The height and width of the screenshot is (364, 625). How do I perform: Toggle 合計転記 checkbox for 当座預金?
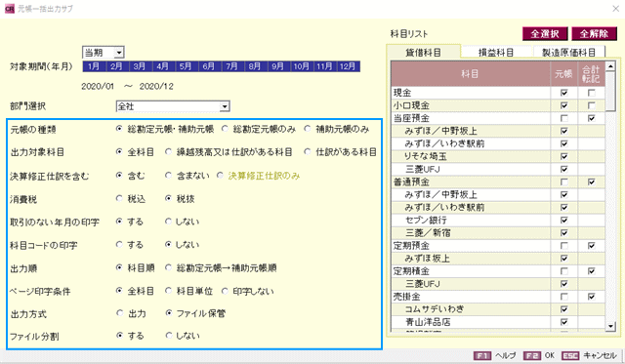click(592, 118)
